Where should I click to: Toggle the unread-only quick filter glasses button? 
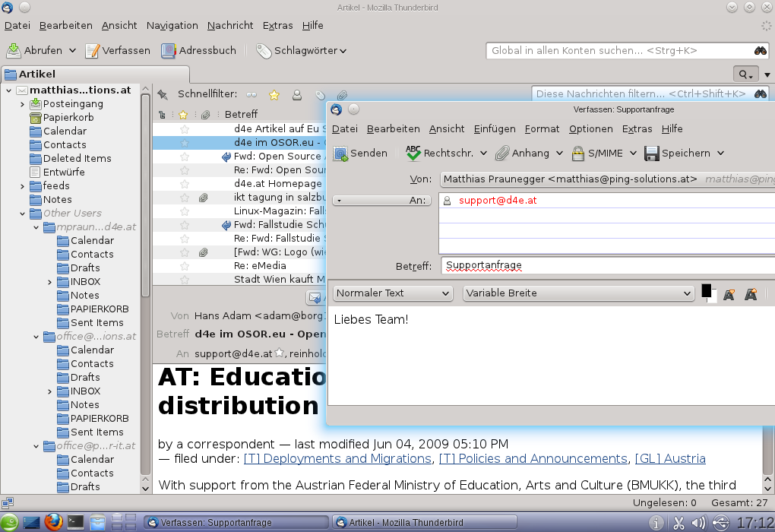tap(251, 94)
